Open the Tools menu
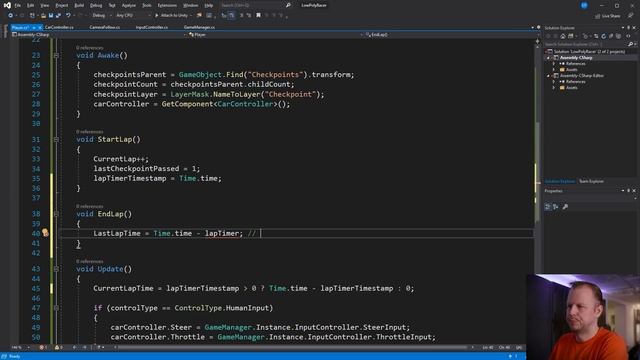The image size is (640, 360). [x=147, y=5]
